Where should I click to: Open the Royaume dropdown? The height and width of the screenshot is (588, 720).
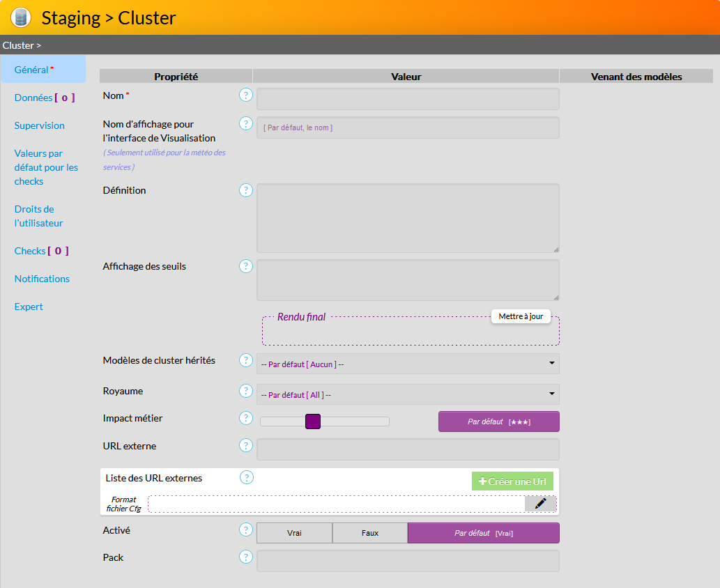tap(408, 394)
